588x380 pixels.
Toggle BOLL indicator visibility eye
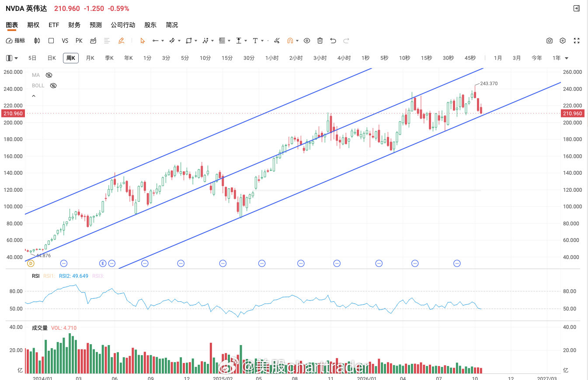point(53,86)
